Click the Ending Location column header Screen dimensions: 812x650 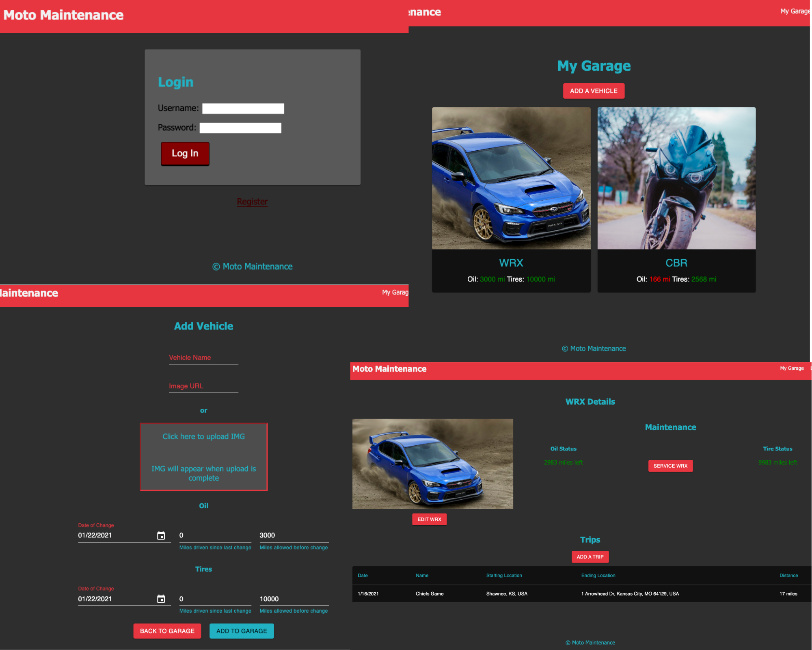pos(598,576)
